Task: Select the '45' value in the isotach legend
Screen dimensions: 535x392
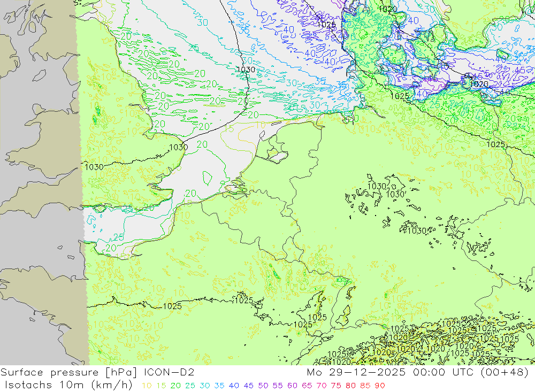Action: click(x=248, y=386)
